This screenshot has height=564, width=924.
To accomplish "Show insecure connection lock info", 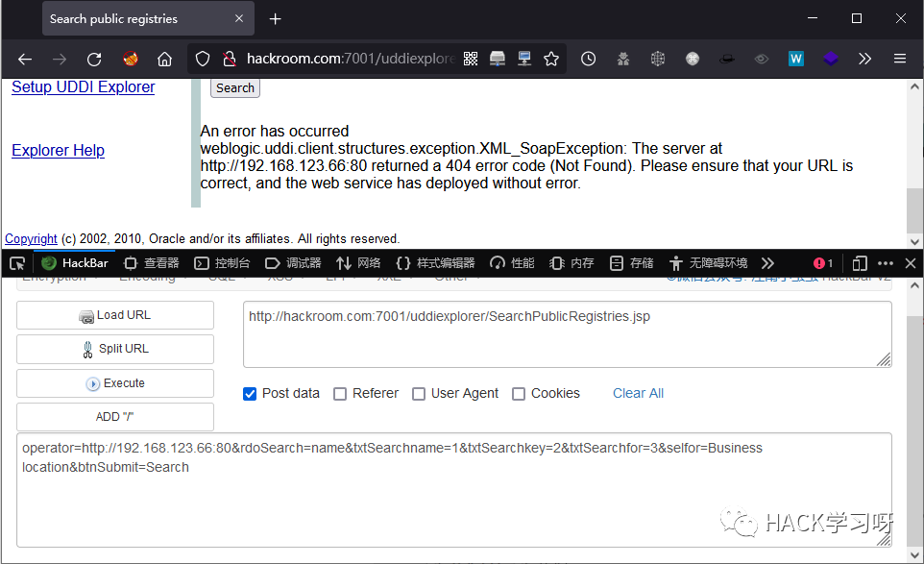I will (230, 59).
